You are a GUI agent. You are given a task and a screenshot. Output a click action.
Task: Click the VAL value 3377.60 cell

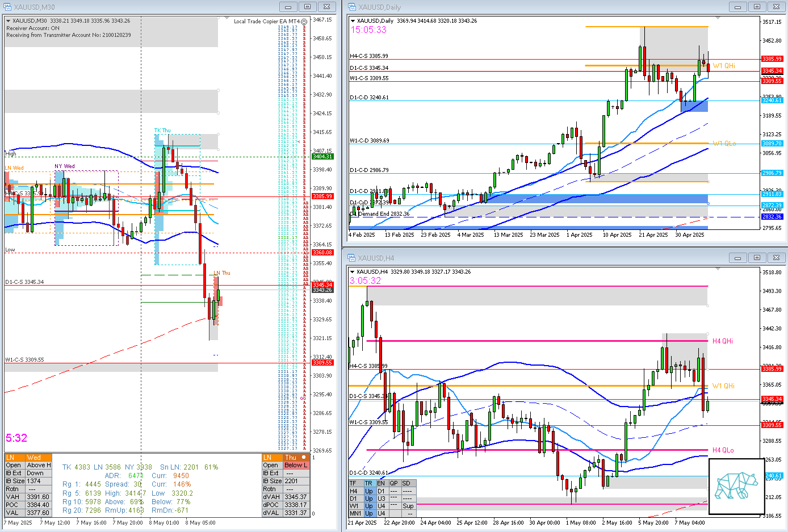(x=38, y=513)
